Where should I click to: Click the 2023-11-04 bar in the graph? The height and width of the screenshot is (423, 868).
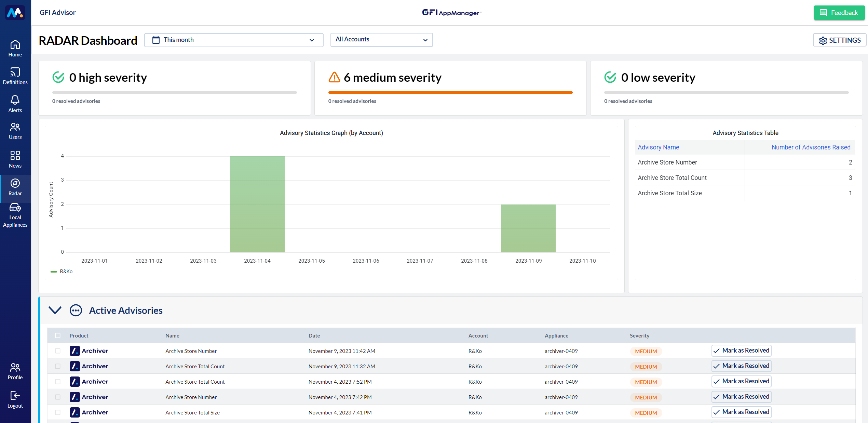click(x=257, y=204)
